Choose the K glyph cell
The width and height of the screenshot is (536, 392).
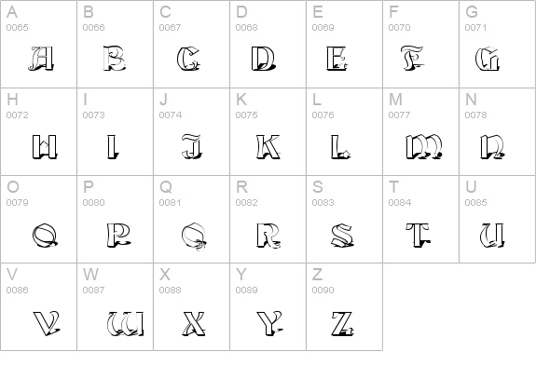point(268,132)
